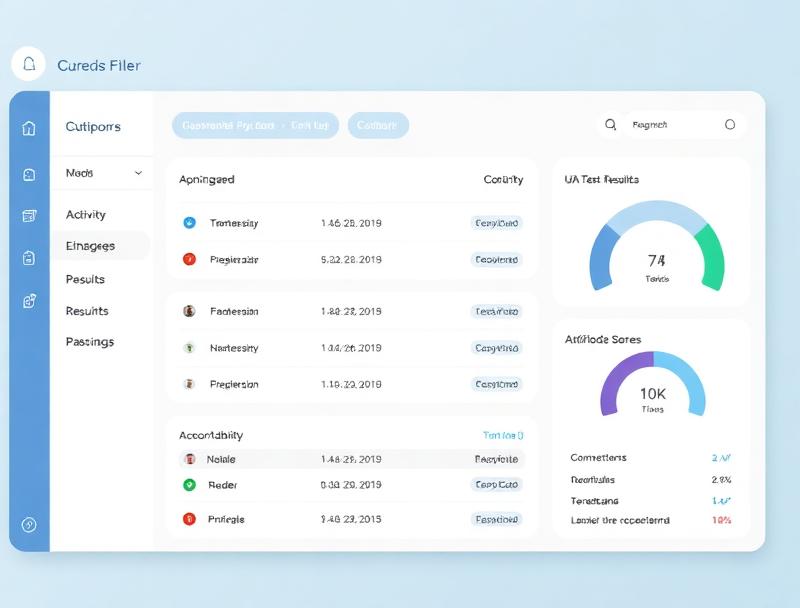Click the status badge in Pnifegis row
800x608 pixels.
click(x=496, y=519)
